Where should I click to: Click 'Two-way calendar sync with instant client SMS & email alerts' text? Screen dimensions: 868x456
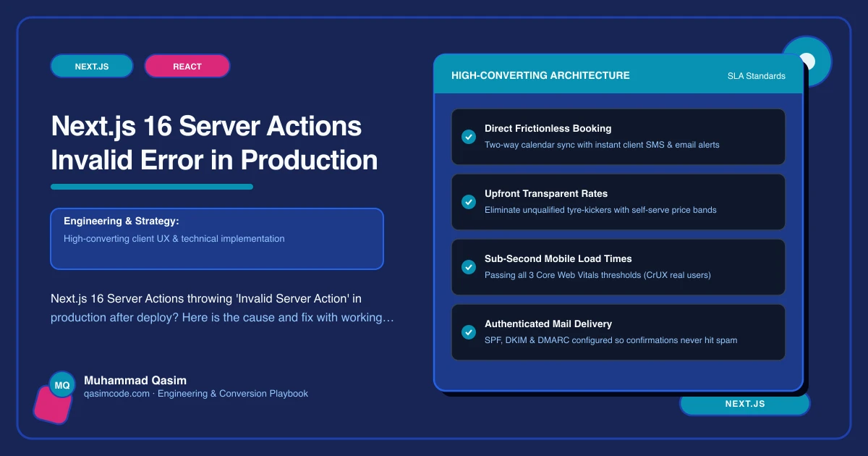click(602, 145)
